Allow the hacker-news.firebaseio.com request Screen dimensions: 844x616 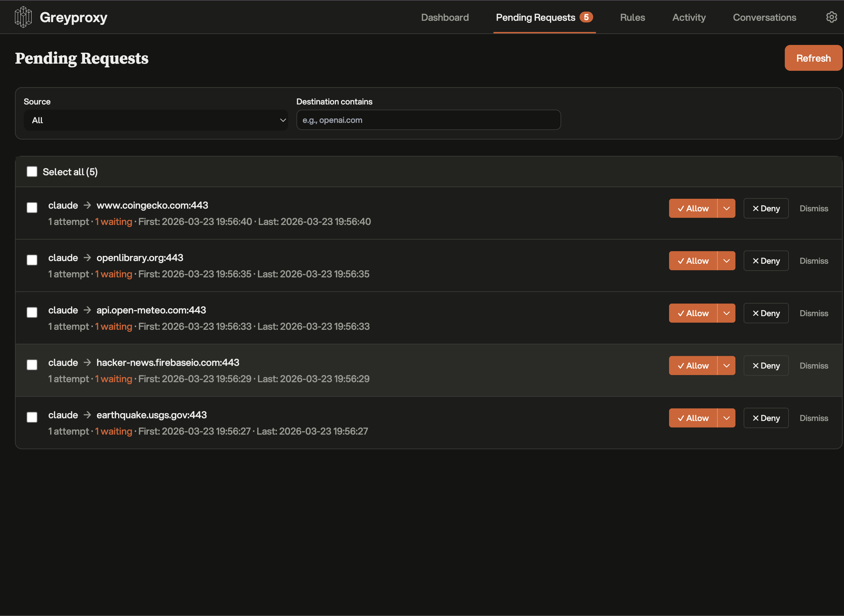point(693,366)
